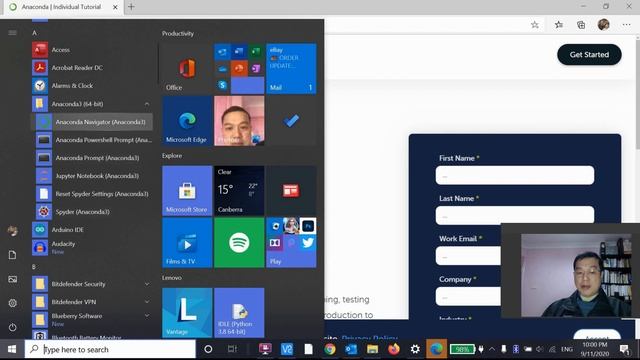Open Outlook from taskbar
This screenshot has width=640, height=360.
click(351, 349)
